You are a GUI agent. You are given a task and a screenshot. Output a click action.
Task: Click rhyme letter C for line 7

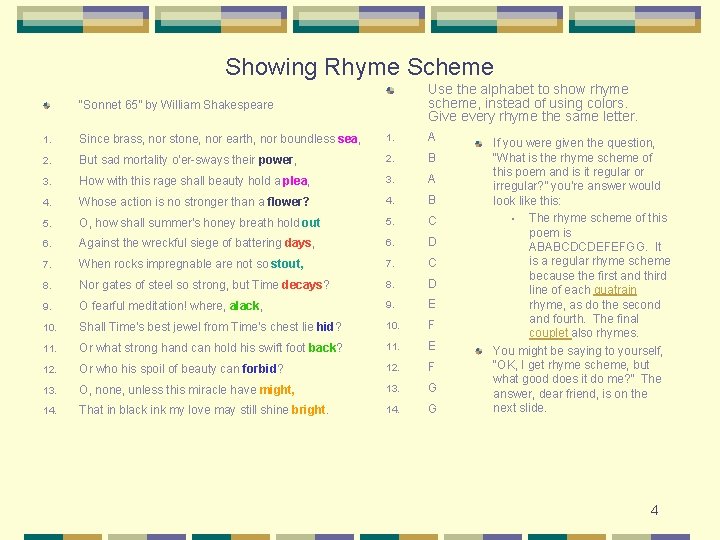[x=433, y=263]
